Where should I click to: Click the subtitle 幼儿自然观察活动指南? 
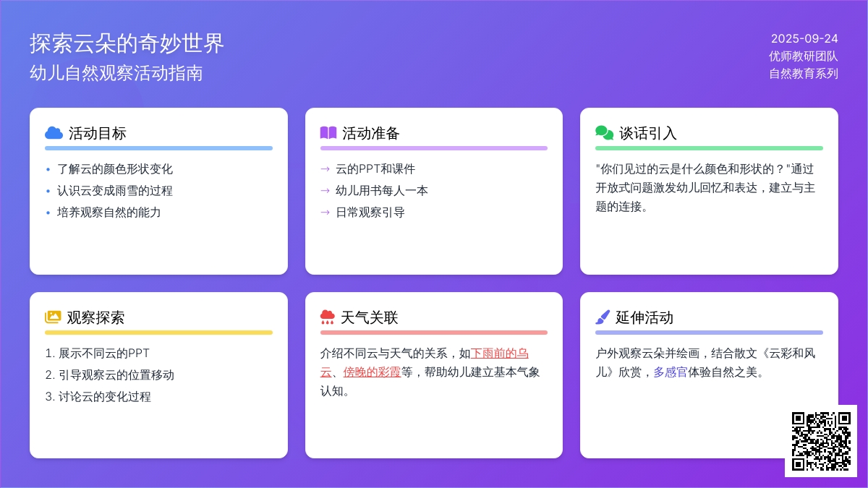coord(116,73)
